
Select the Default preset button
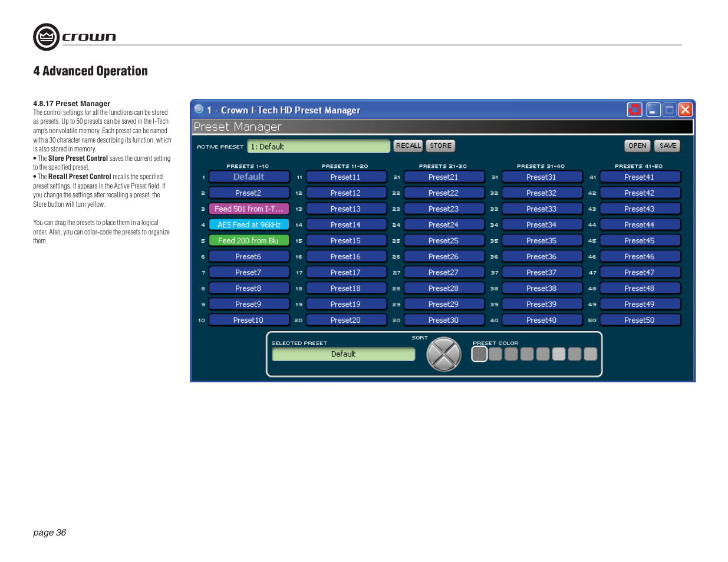pos(249,177)
